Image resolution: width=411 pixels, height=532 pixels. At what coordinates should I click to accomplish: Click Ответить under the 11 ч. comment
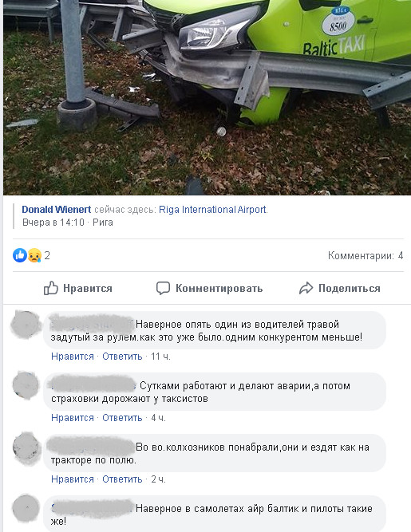point(122,357)
